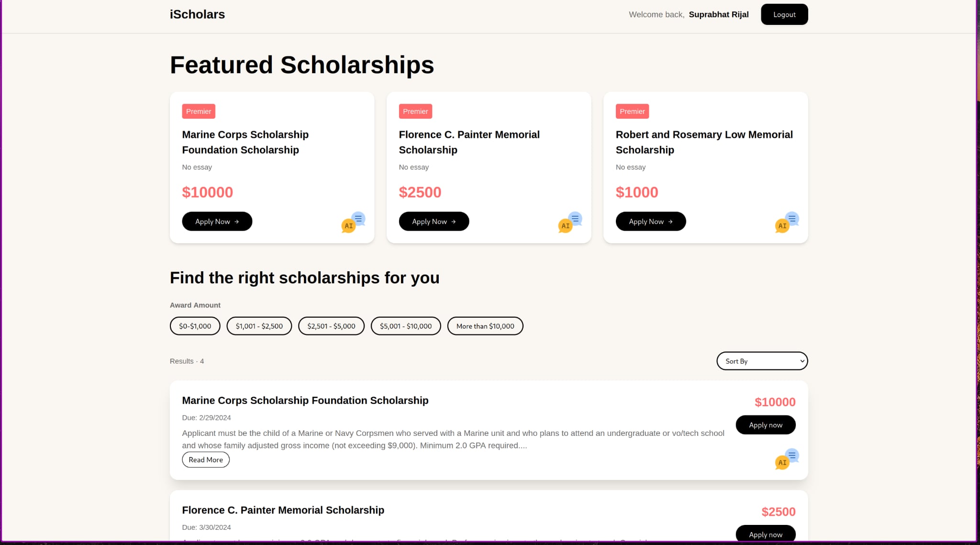The image size is (980, 545).
Task: Toggle the $1,001 - $2,500 award filter
Action: point(259,326)
